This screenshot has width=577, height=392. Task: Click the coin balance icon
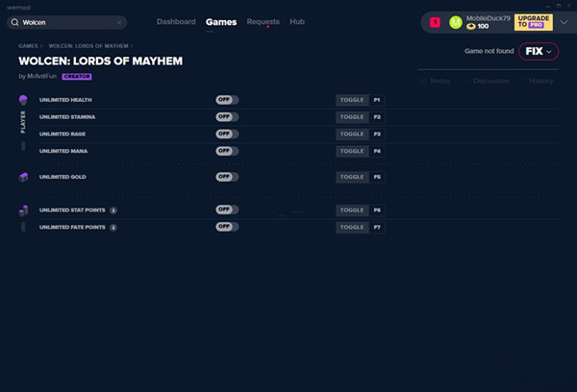471,27
